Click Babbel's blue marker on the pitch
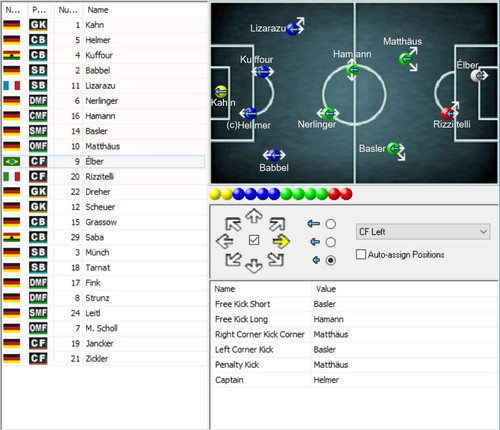Image resolution: width=500 pixels, height=430 pixels. (x=274, y=155)
